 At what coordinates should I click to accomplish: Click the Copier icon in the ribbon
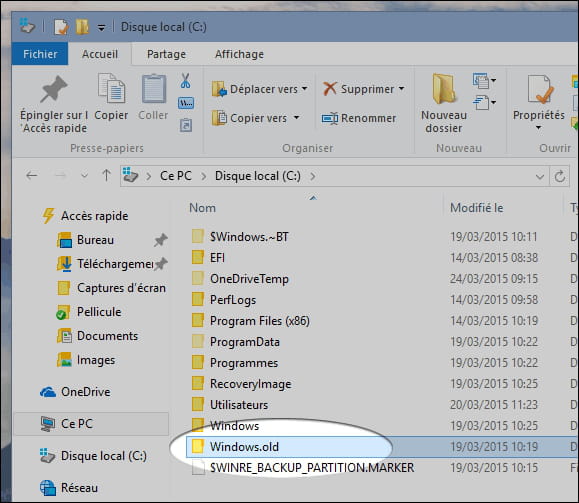111,88
